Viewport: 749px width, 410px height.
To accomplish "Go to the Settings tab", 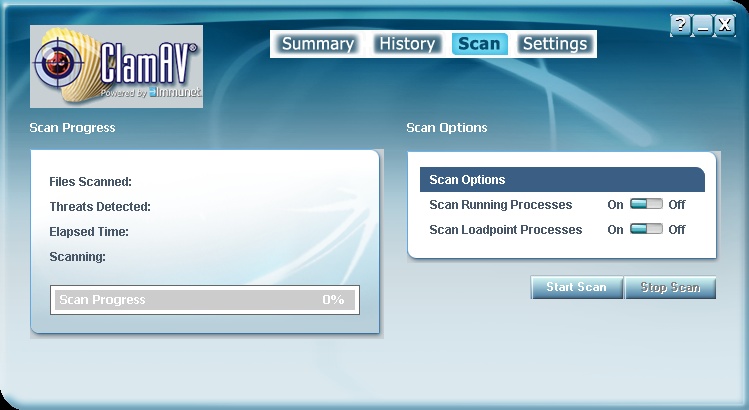I will tap(555, 44).
